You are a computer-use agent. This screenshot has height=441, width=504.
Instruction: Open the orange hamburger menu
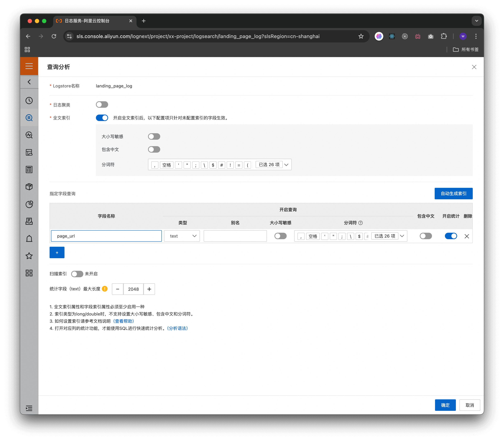click(x=29, y=66)
